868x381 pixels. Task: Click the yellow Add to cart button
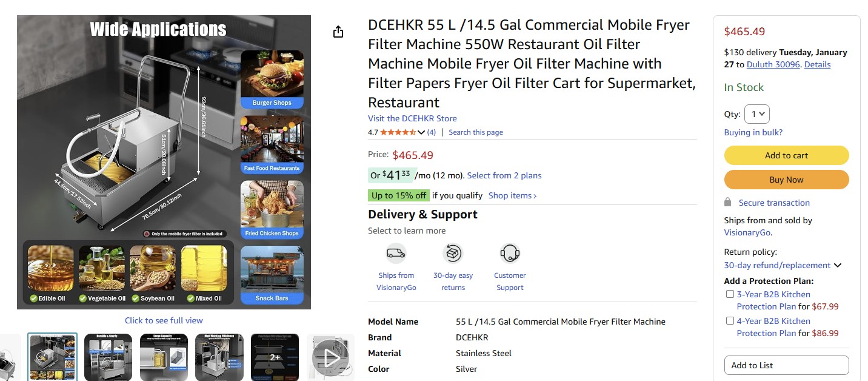coord(786,155)
